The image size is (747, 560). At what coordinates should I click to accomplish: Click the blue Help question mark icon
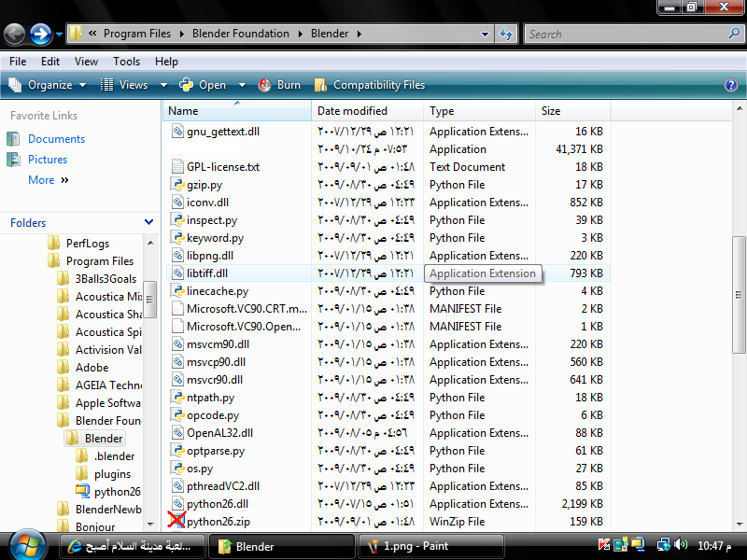click(x=731, y=85)
